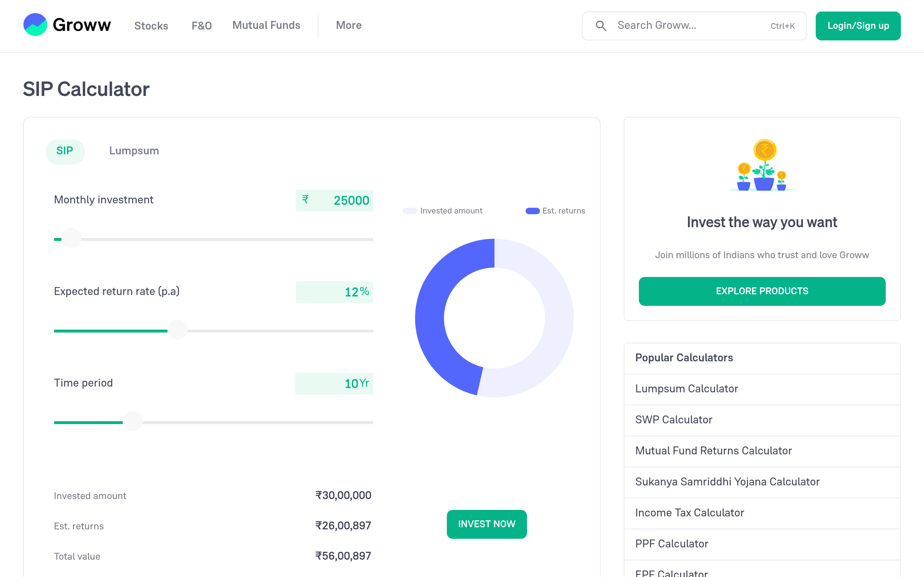Click the rupee symbol in investment field

click(x=305, y=199)
